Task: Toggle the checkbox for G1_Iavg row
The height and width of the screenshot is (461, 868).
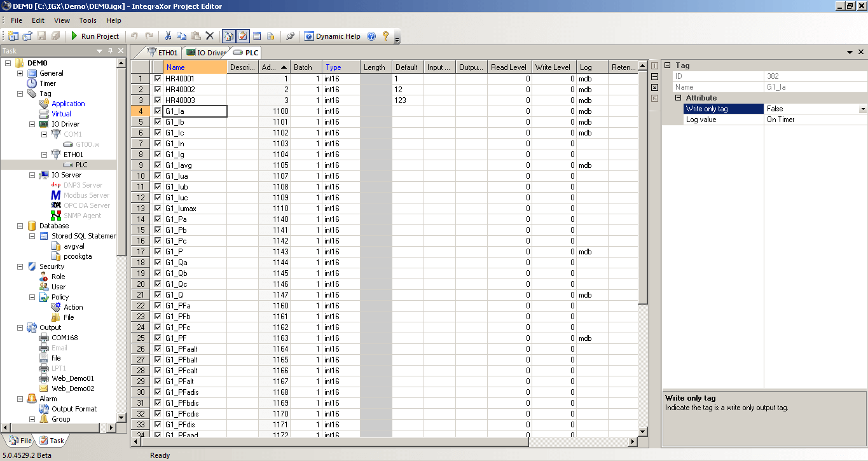Action: (158, 165)
